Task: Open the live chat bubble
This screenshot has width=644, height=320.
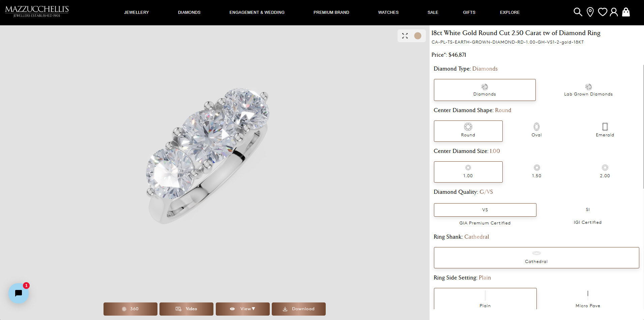Action: coord(19,293)
